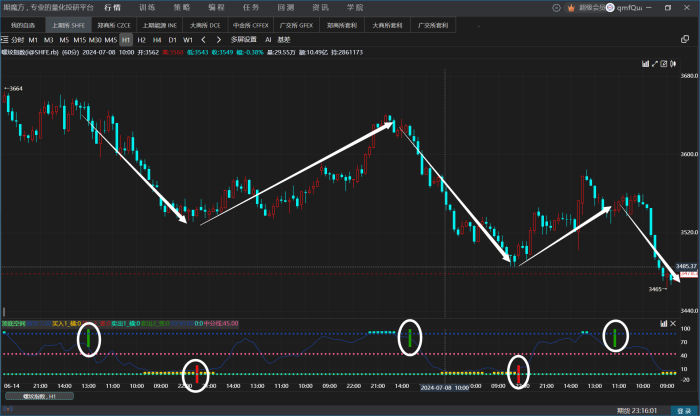Open the chart indicators bar icon
The image size is (700, 416).
click(x=645, y=64)
